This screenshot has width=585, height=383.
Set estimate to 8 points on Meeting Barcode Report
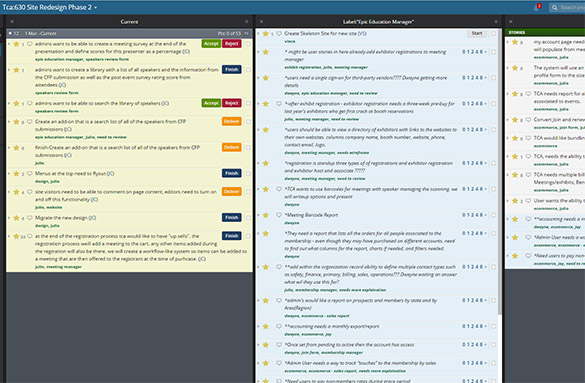481,215
